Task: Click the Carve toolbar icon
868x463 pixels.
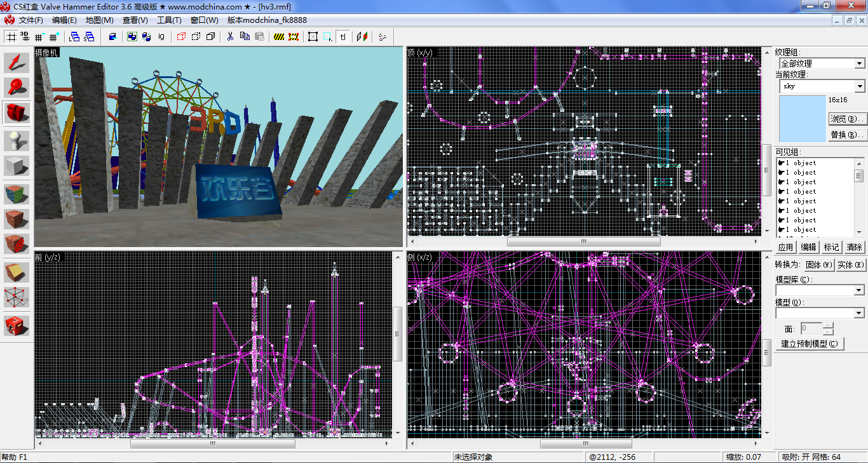Action: (112, 37)
